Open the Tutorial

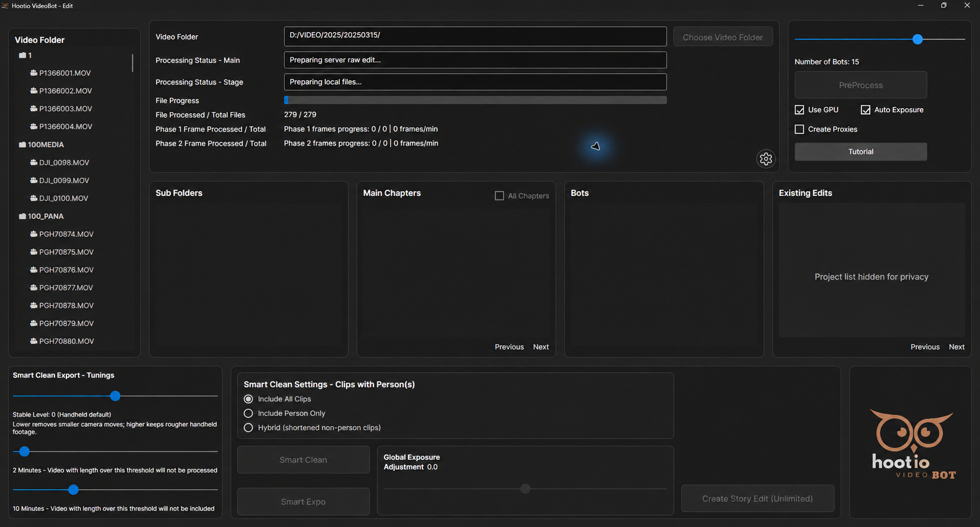(860, 152)
